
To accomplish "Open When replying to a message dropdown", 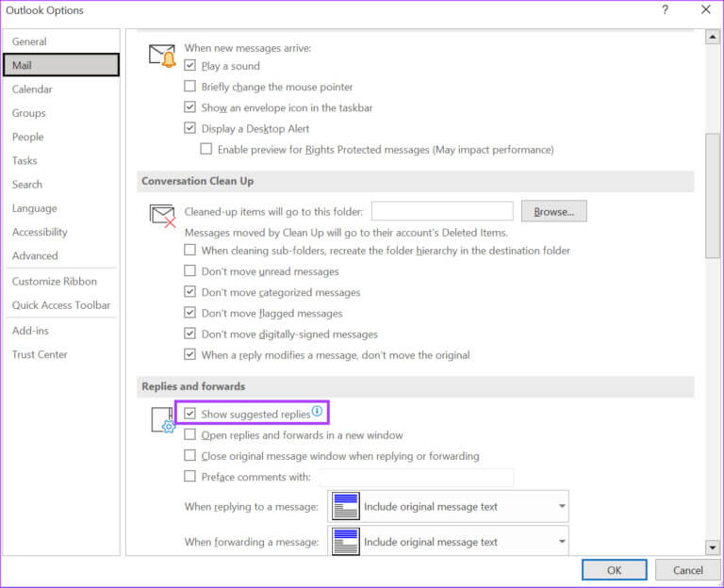I will click(x=448, y=506).
